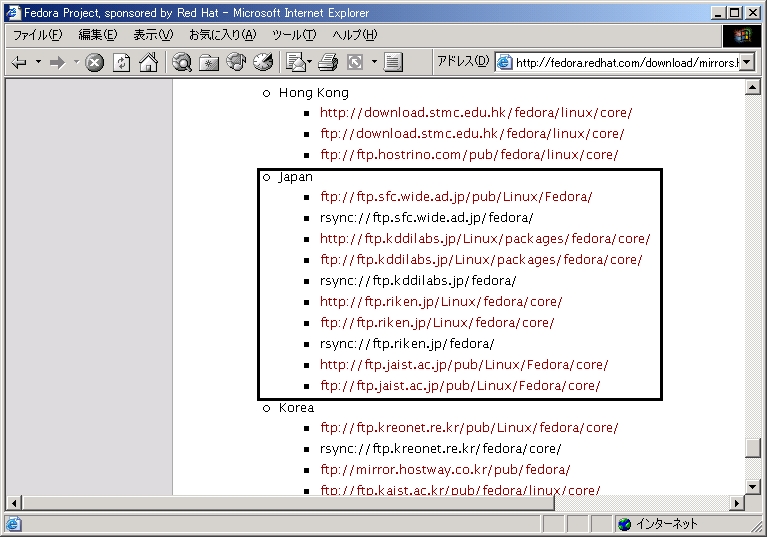
Task: Click the horizontal scrollbar right arrow
Action: (737, 503)
